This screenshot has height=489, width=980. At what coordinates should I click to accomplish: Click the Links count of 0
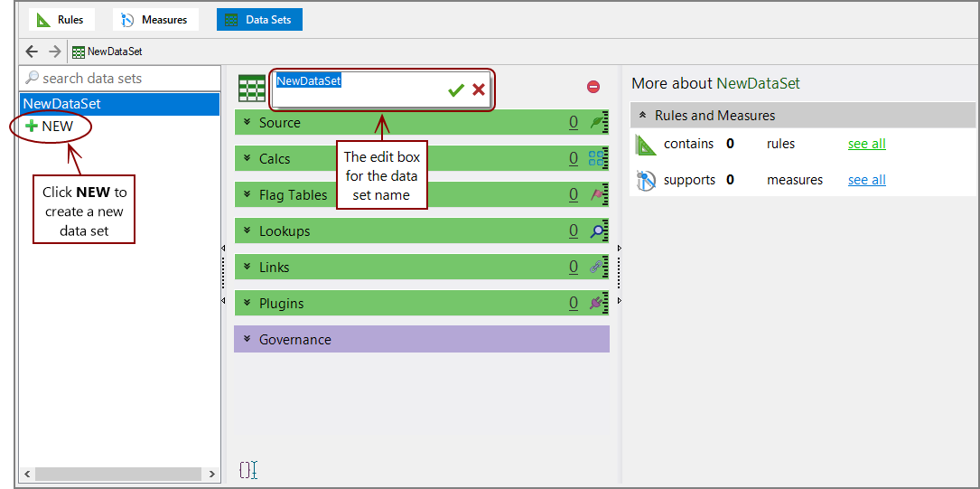pos(574,267)
